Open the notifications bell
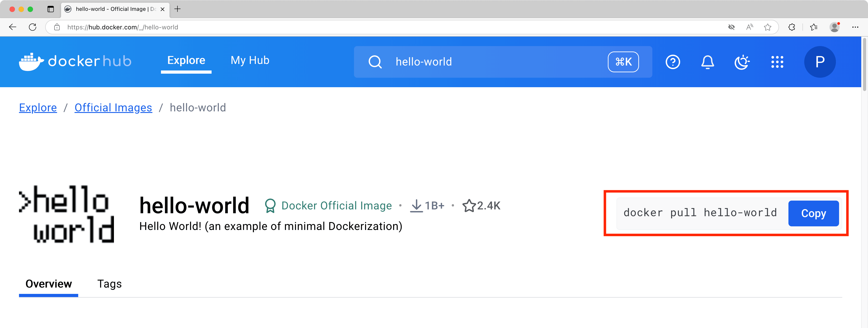Viewport: 868px width, 328px height. (x=708, y=62)
